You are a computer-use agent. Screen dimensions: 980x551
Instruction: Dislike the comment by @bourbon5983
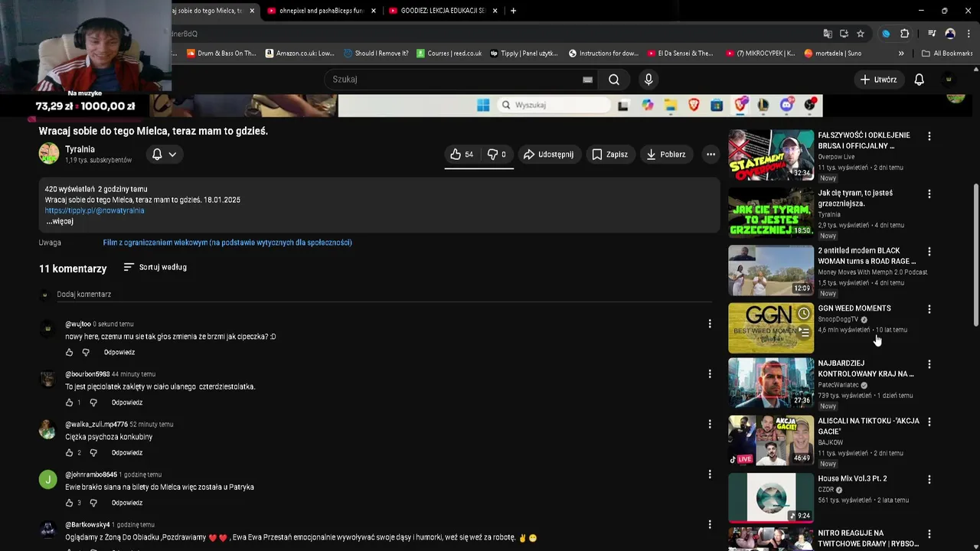93,403
